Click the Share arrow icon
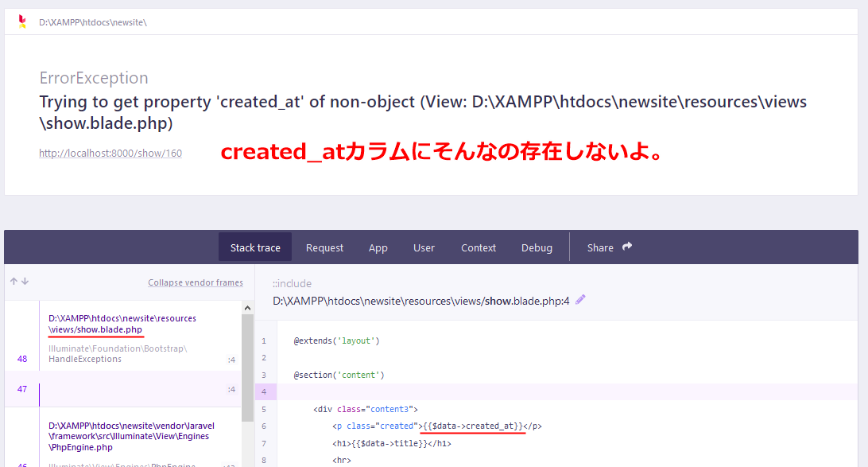 click(x=627, y=247)
